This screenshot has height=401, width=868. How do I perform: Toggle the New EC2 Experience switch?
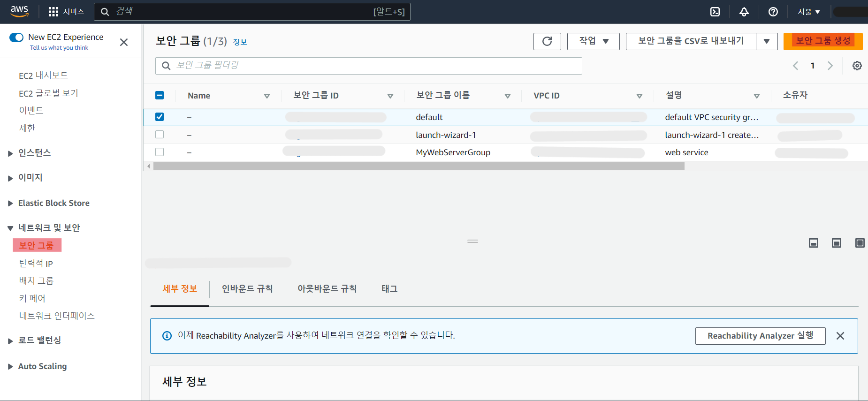pos(16,37)
